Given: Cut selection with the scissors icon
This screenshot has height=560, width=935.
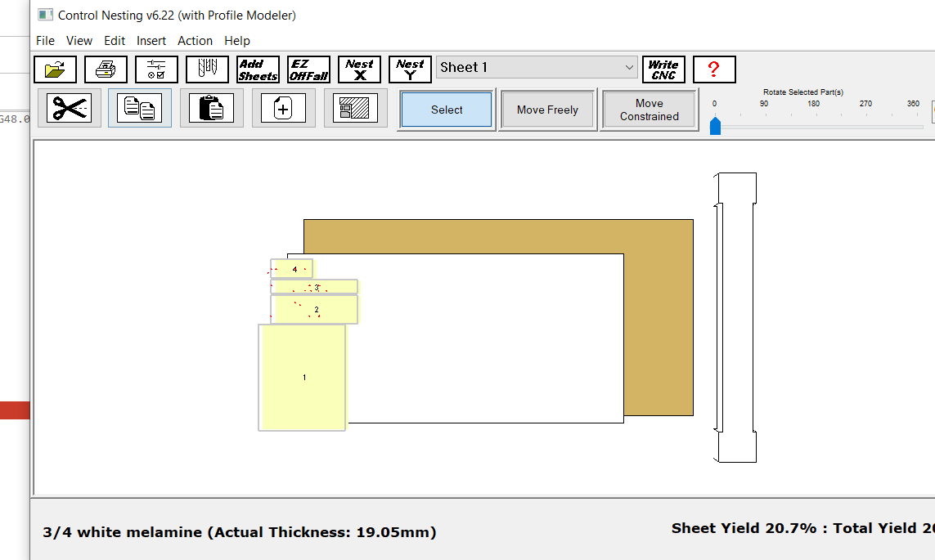Looking at the screenshot, I should pos(70,109).
